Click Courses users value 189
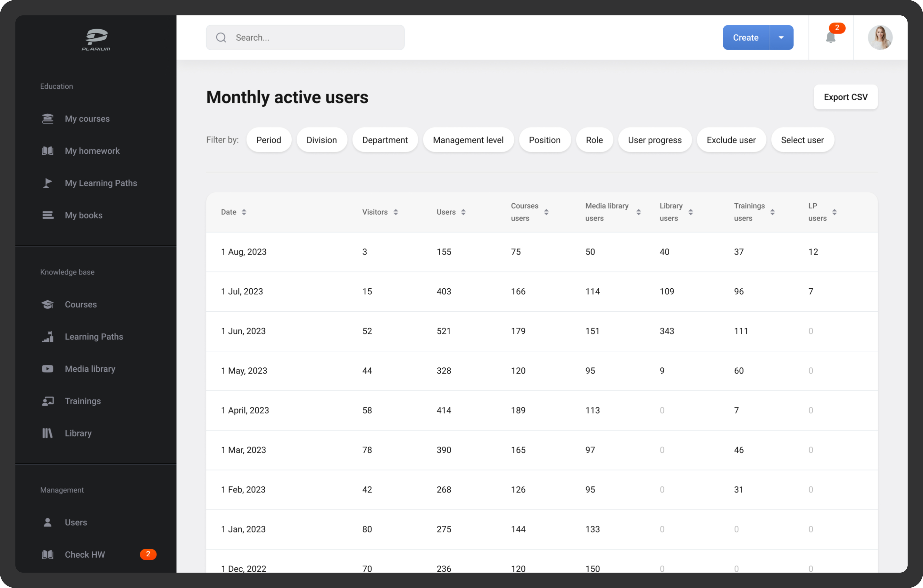 click(518, 410)
